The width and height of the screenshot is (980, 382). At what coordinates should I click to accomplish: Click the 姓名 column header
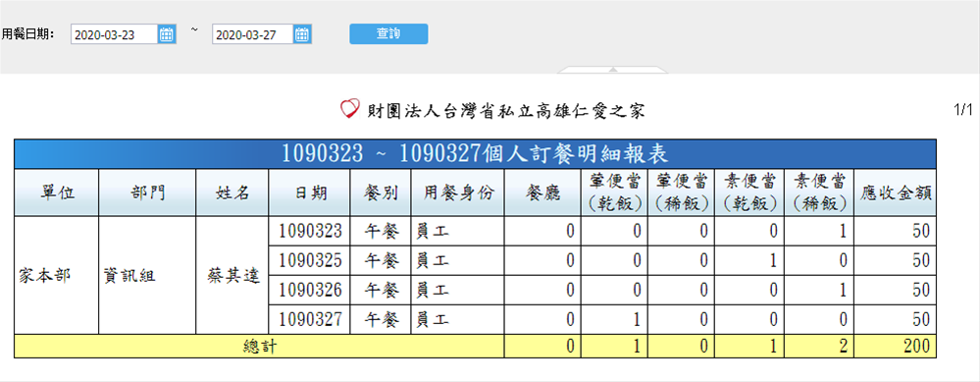pos(232,192)
